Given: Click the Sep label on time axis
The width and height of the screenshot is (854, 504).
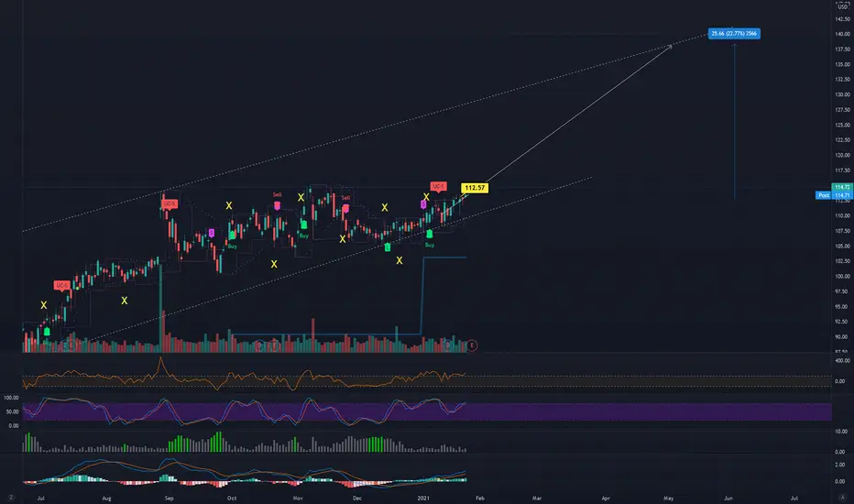Looking at the screenshot, I should (170, 498).
